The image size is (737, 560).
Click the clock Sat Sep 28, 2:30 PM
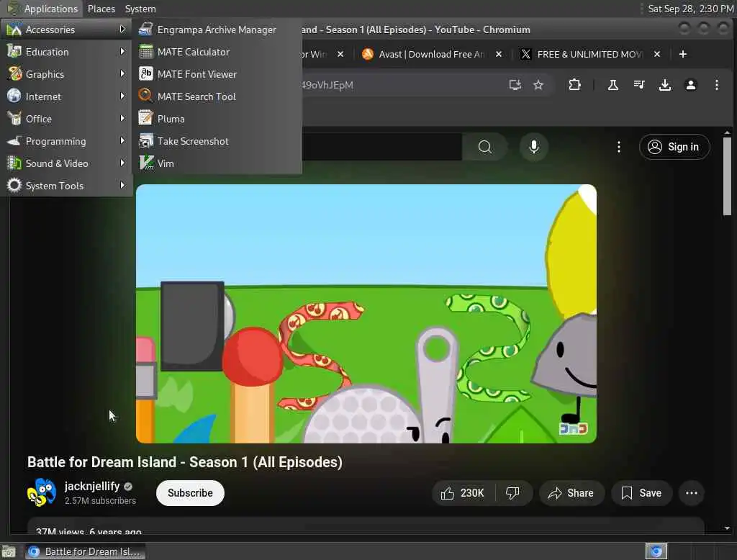(x=690, y=9)
